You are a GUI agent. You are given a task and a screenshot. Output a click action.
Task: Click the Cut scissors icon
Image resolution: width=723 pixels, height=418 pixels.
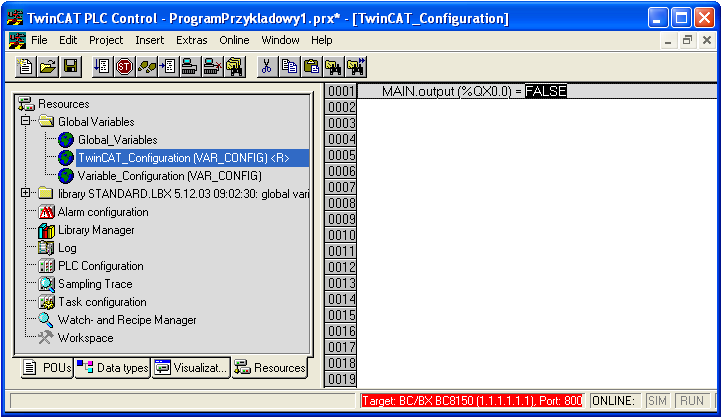(x=267, y=67)
